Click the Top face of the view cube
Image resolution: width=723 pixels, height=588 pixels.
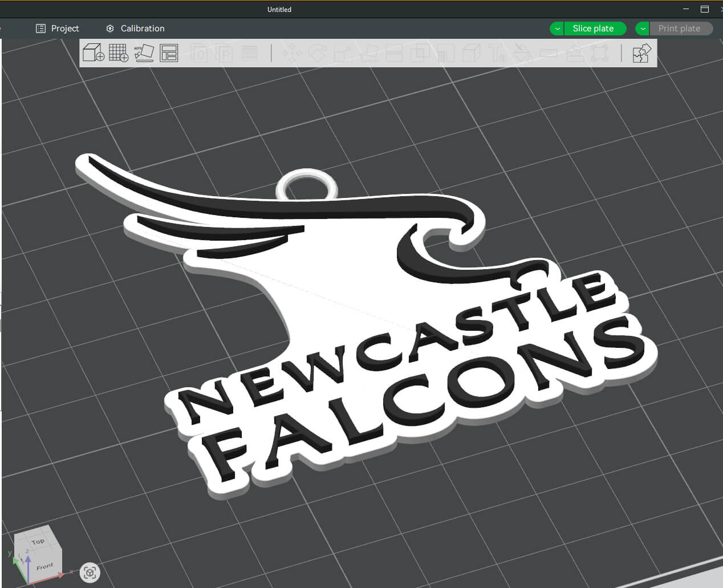pos(38,541)
